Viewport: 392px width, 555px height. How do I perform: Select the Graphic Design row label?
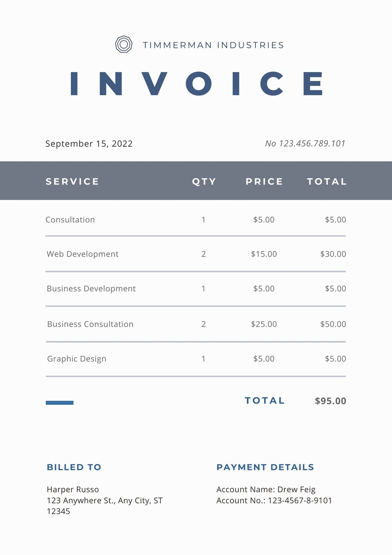point(77,359)
